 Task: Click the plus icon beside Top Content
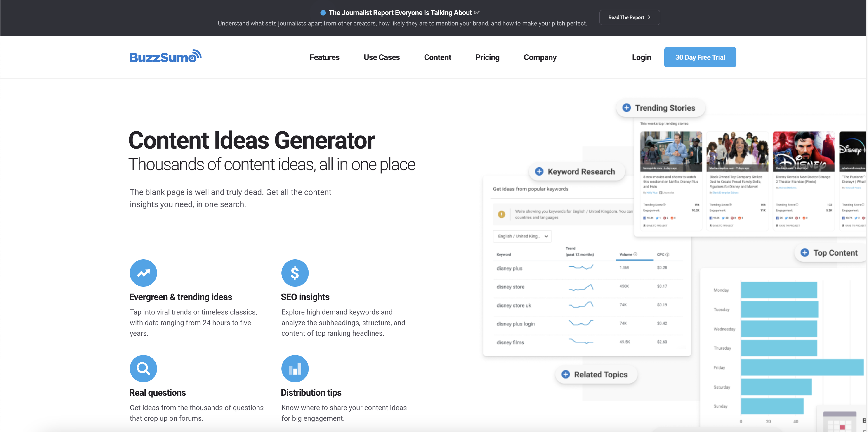point(805,253)
